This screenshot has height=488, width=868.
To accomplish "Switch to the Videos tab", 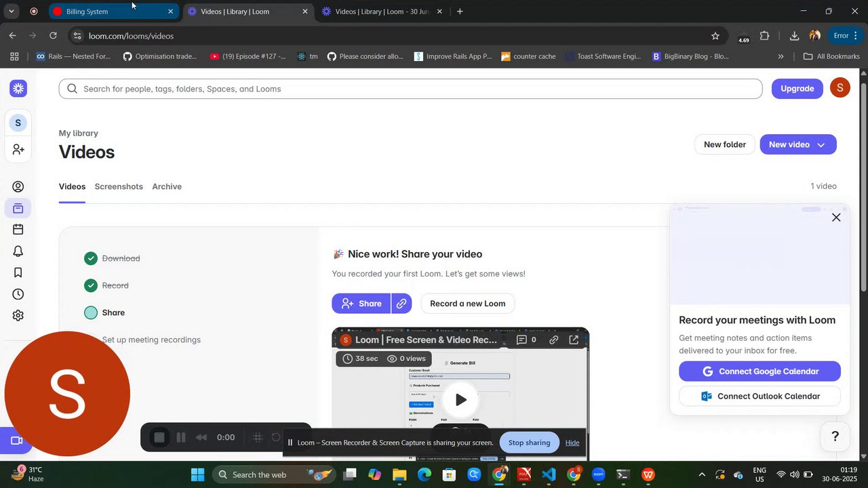I will pyautogui.click(x=72, y=186).
